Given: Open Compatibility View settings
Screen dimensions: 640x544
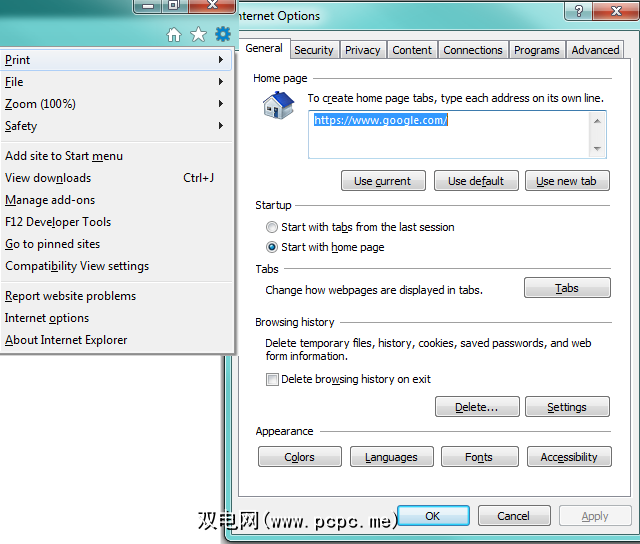Looking at the screenshot, I should click(x=116, y=266).
